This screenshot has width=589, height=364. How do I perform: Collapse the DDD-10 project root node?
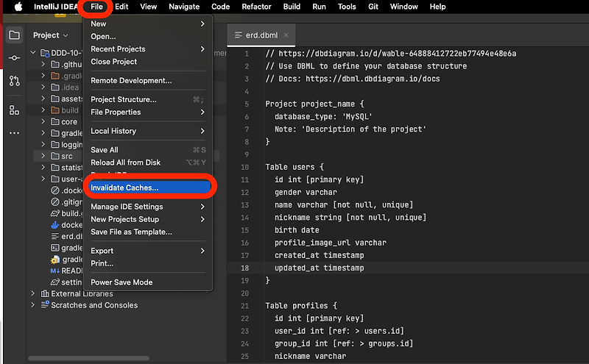[x=33, y=52]
